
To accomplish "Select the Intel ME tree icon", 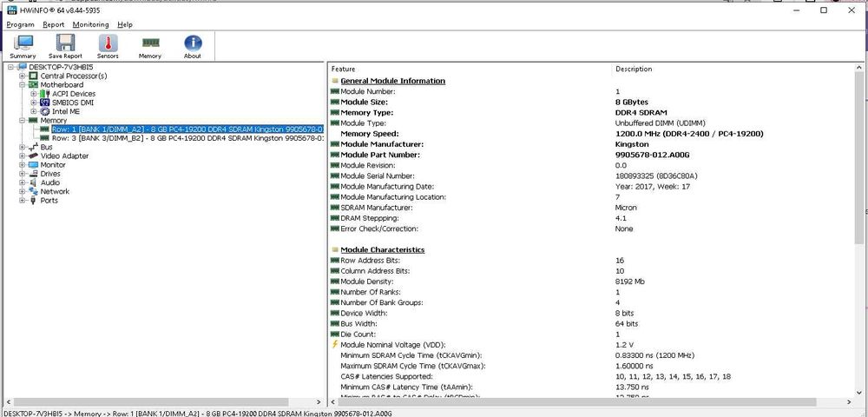I will pos(45,111).
